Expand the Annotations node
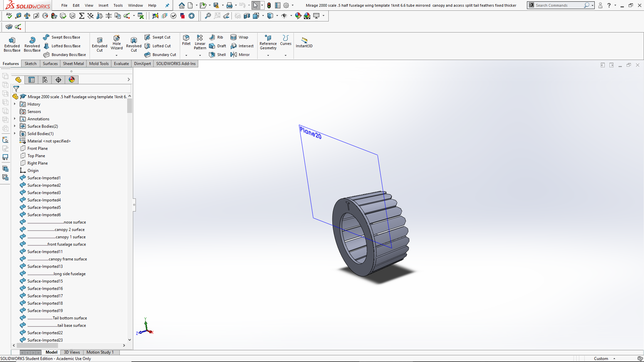 click(15, 119)
